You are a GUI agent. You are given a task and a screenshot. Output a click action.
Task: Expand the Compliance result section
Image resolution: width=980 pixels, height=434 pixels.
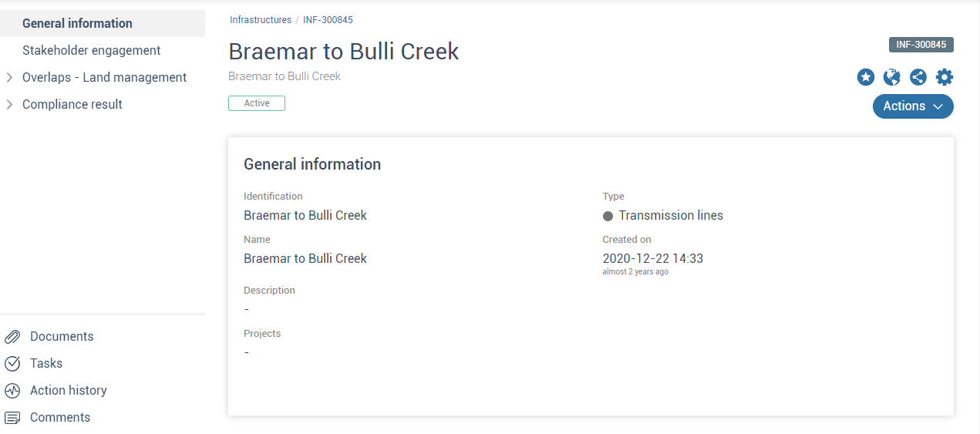(x=9, y=105)
